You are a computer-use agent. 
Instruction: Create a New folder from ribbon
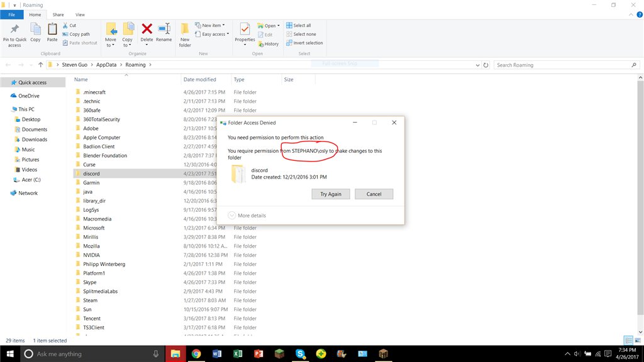(185, 35)
